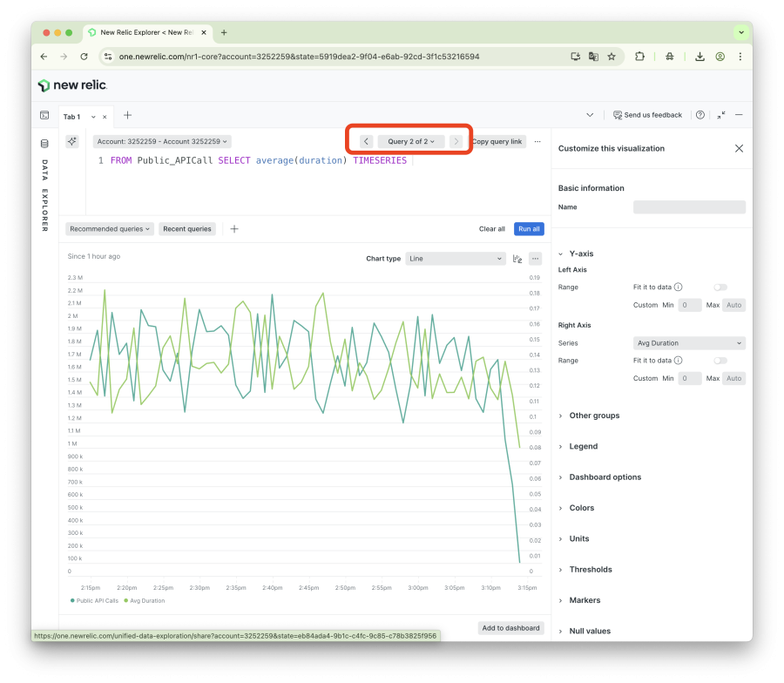
Task: Show info for Right Axis Fit it to data
Action: pos(678,361)
